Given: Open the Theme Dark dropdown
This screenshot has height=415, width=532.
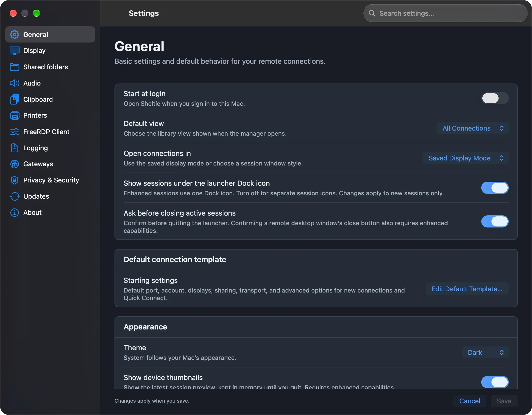Looking at the screenshot, I should (x=485, y=352).
